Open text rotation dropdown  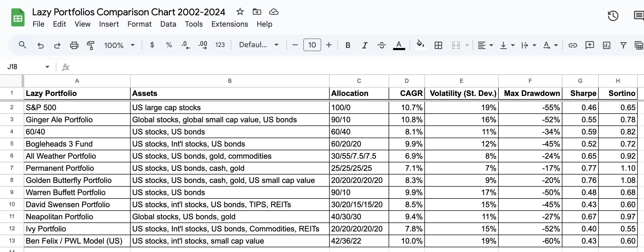coord(550,45)
